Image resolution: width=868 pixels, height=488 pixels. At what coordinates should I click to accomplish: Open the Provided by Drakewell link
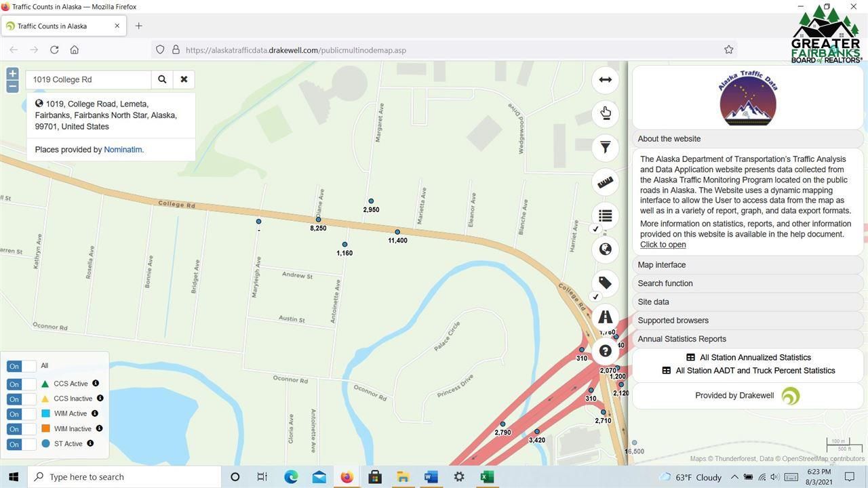coord(747,396)
